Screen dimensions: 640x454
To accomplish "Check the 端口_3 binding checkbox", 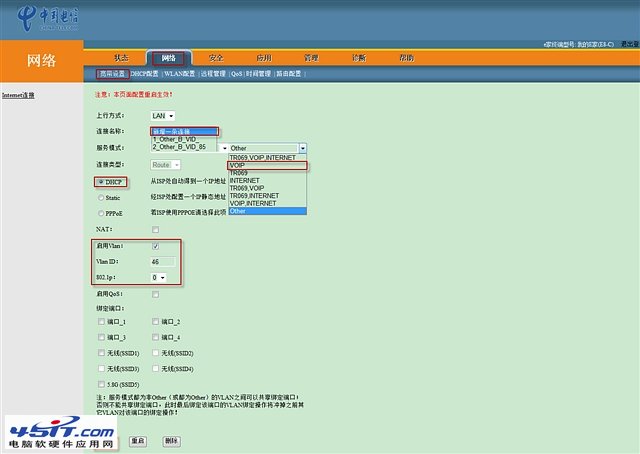I will coord(101,337).
